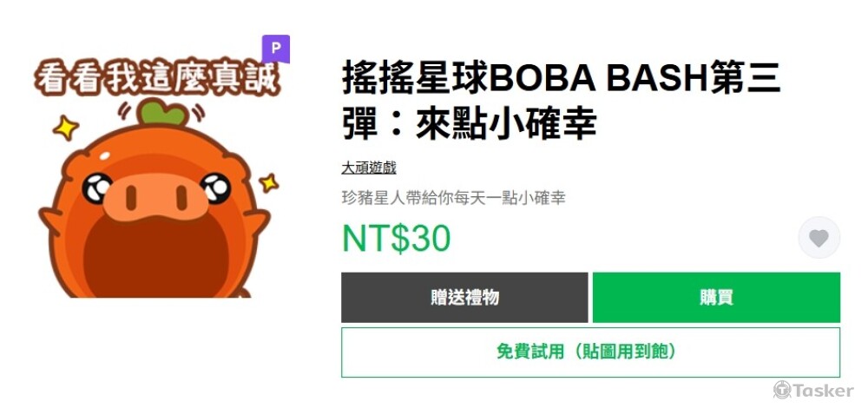
Task: Click the small yellow sparkle right of pig
Action: click(x=268, y=182)
